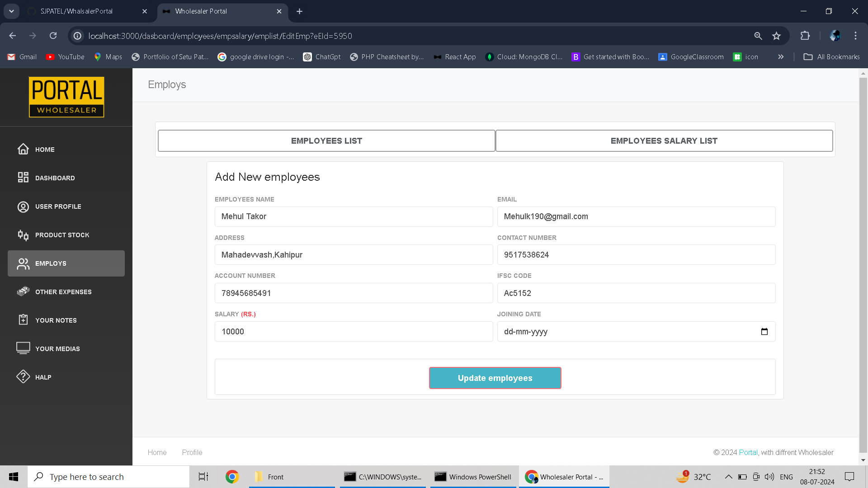This screenshot has width=868, height=488.
Task: Switch to Employees Salary List tab
Action: [664, 141]
